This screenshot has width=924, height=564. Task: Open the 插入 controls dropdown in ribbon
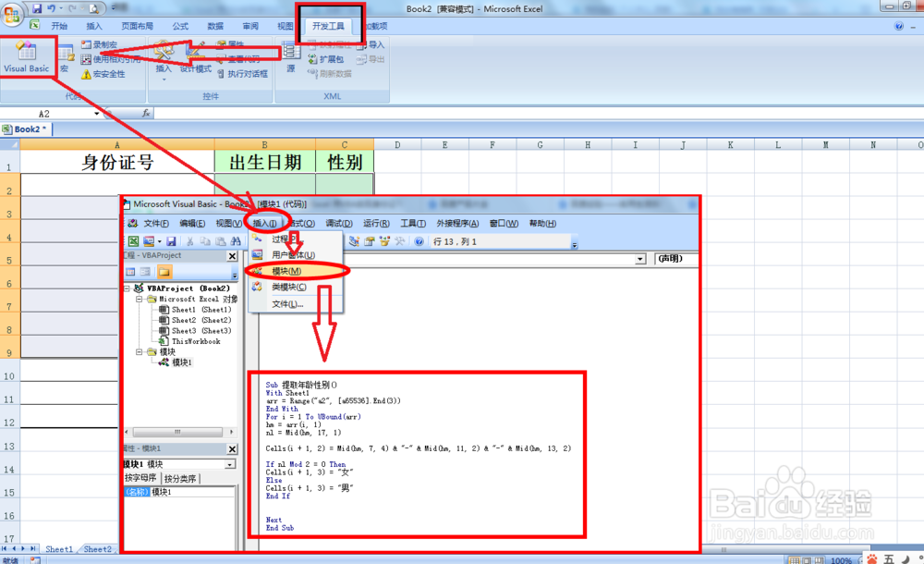pyautogui.click(x=164, y=59)
